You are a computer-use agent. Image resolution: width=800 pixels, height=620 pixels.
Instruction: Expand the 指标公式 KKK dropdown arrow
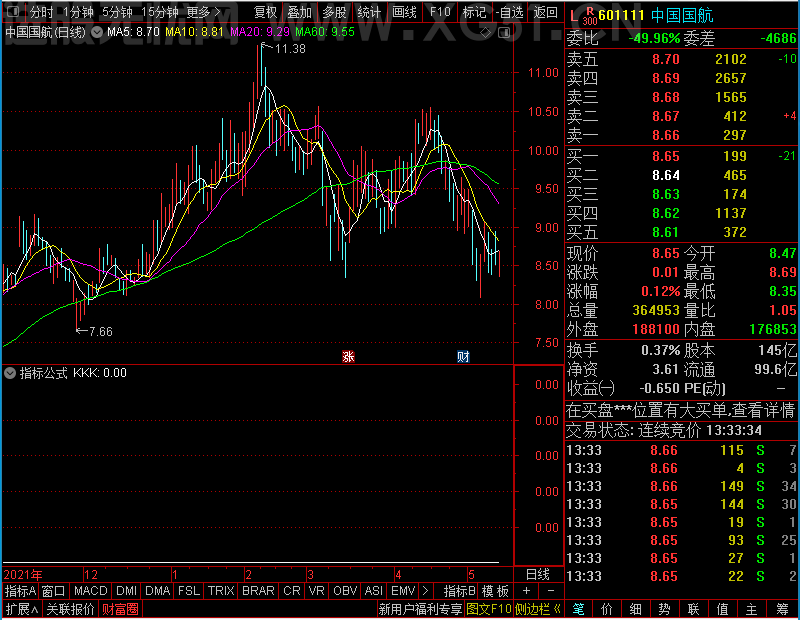coord(10,373)
